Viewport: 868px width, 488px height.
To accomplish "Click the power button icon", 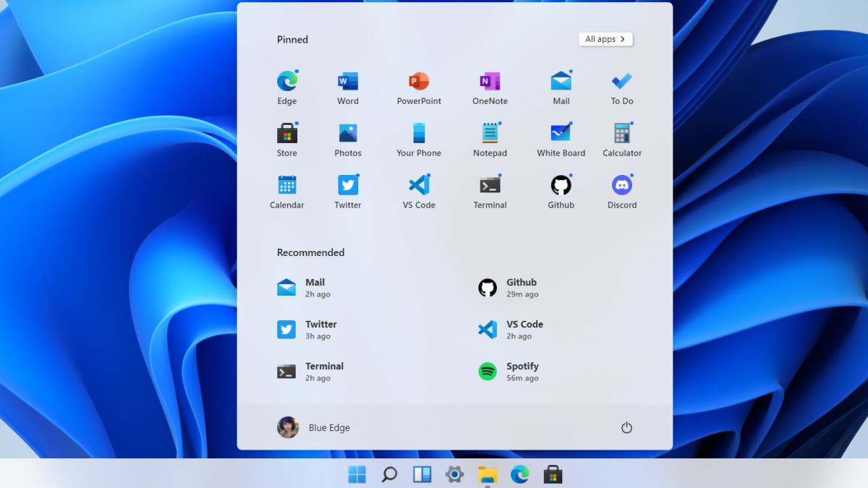I will 627,428.
